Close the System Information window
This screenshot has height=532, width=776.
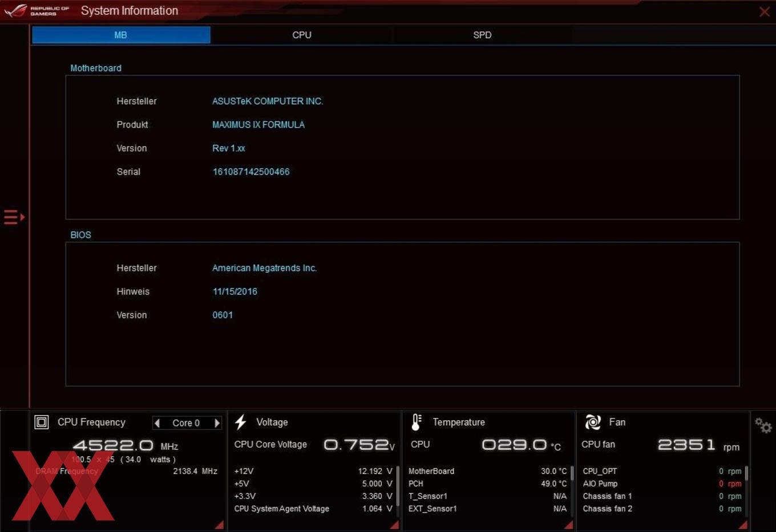click(x=765, y=11)
